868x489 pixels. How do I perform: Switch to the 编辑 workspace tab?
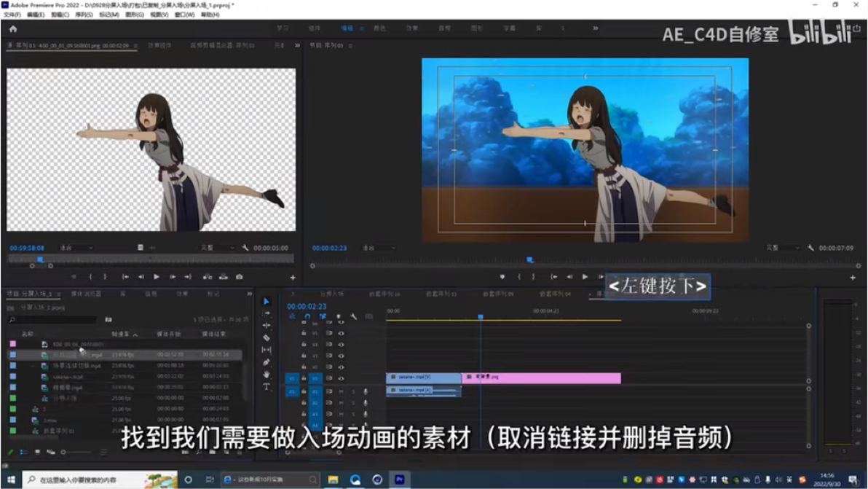click(347, 28)
